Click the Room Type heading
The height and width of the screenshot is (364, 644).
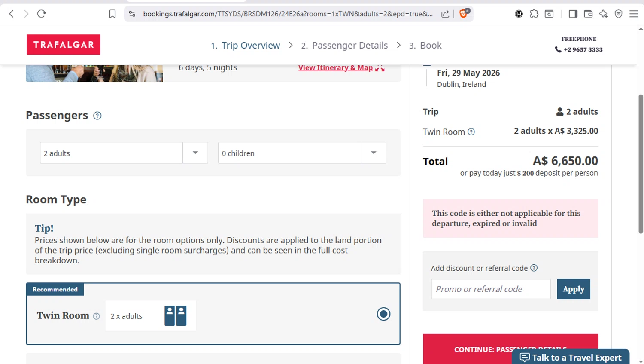pos(56,199)
